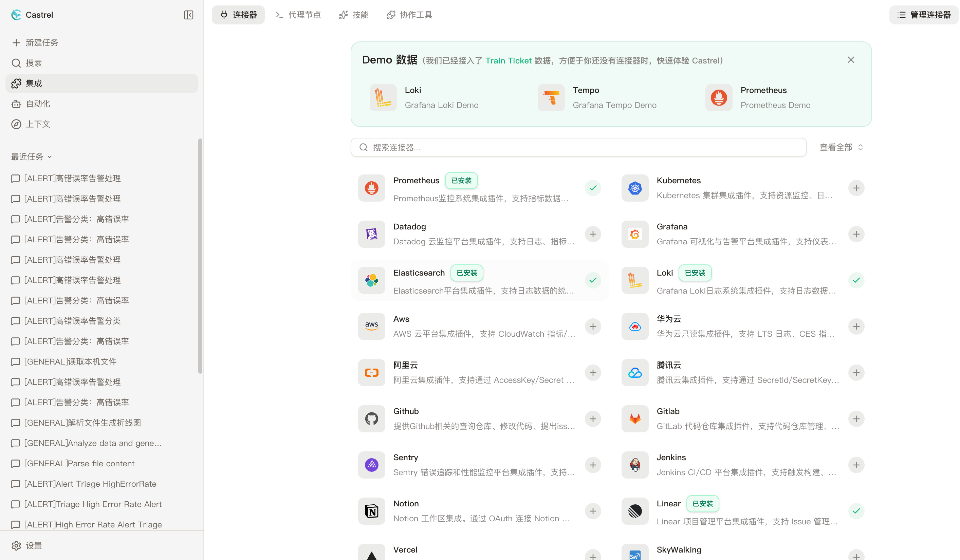This screenshot has width=960, height=560.
Task: Open the Train Ticket link
Action: [508, 60]
